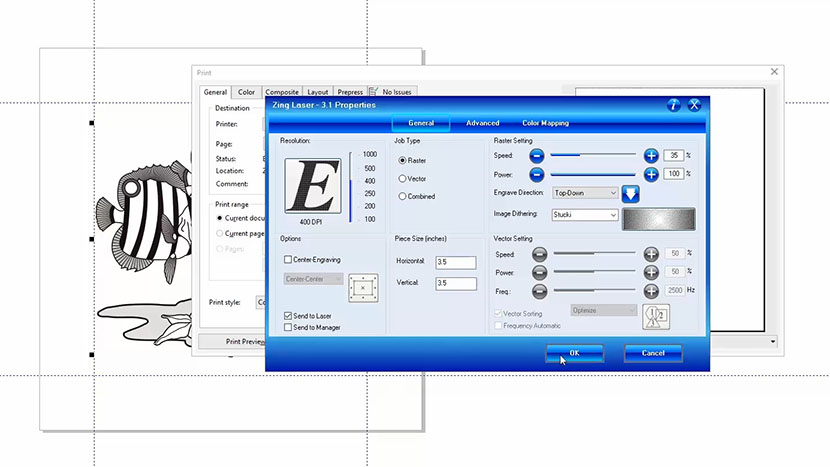Open the Color Mapping tab
Image resolution: width=830 pixels, height=467 pixels.
[545, 123]
